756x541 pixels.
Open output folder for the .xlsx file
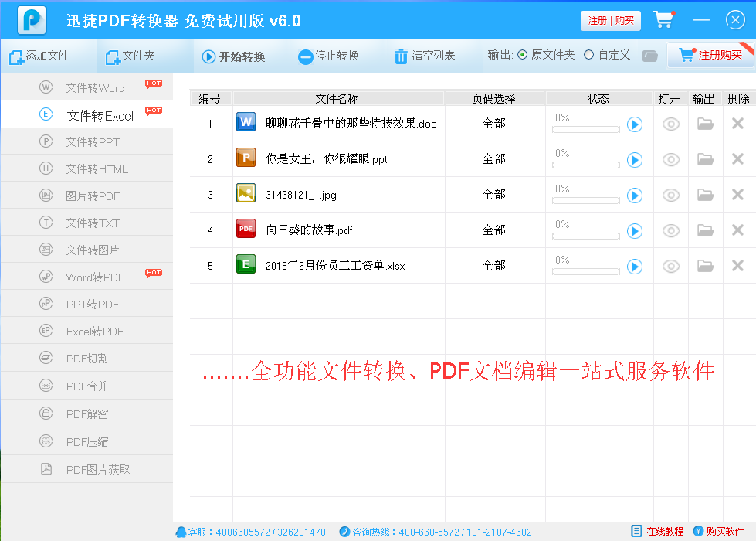(x=705, y=265)
